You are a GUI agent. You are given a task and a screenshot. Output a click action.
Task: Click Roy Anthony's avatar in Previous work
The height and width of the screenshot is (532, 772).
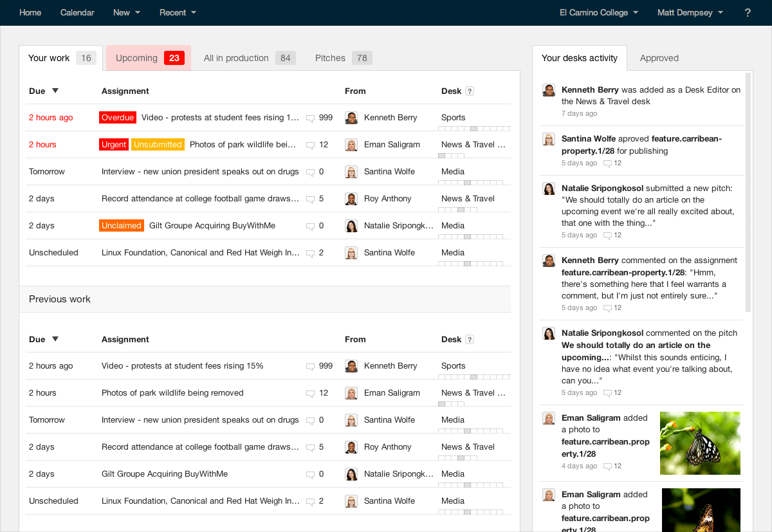pos(351,447)
